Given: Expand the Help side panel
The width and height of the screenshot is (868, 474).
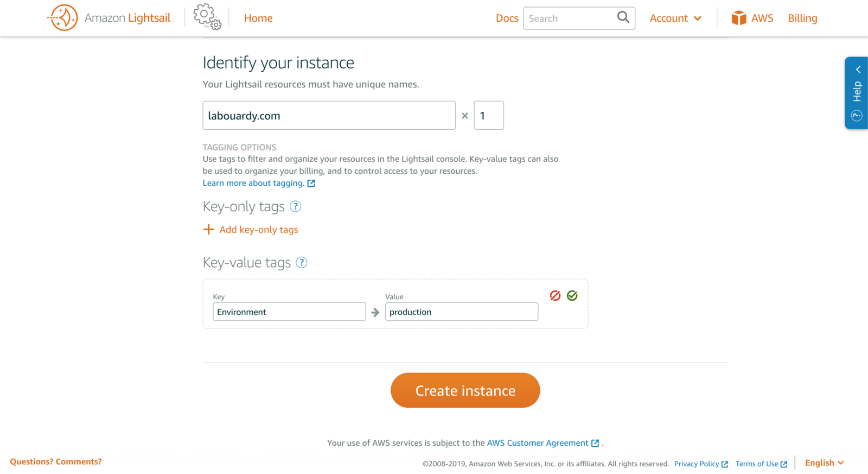Looking at the screenshot, I should coord(857,93).
